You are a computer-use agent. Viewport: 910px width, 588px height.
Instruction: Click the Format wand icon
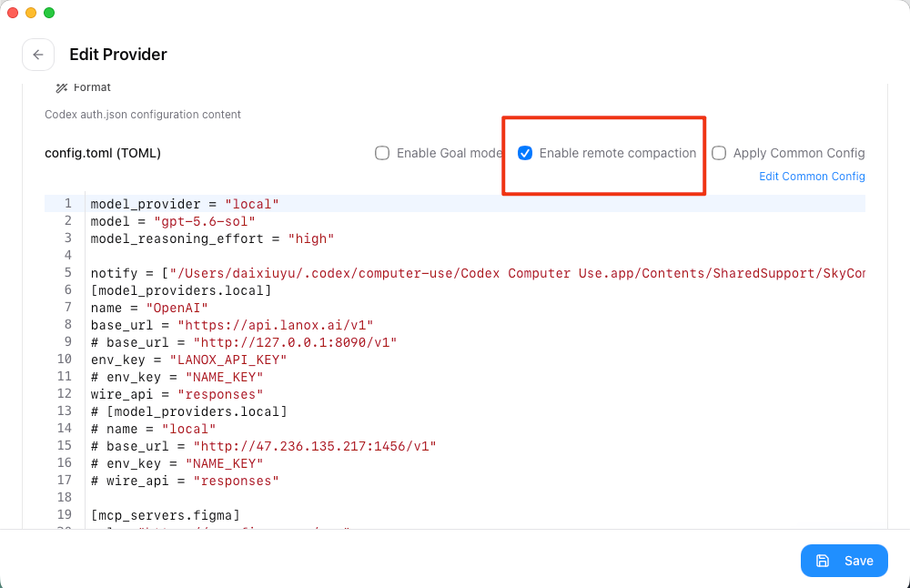coord(61,87)
